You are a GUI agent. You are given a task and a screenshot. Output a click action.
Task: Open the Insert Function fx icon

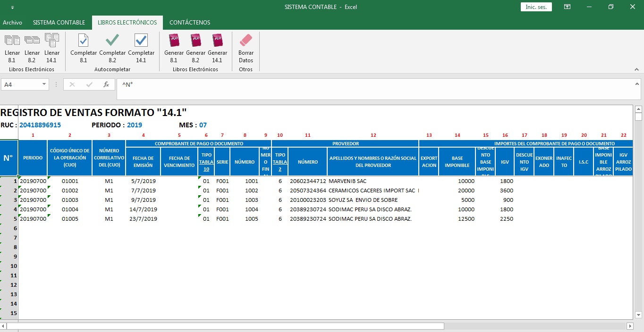coord(106,85)
